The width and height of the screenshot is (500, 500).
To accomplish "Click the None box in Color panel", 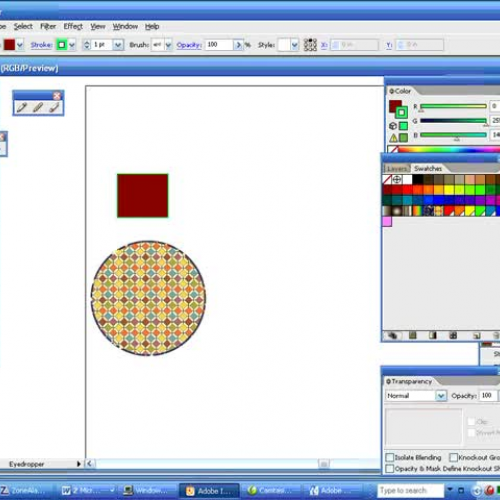I will pos(393,149).
